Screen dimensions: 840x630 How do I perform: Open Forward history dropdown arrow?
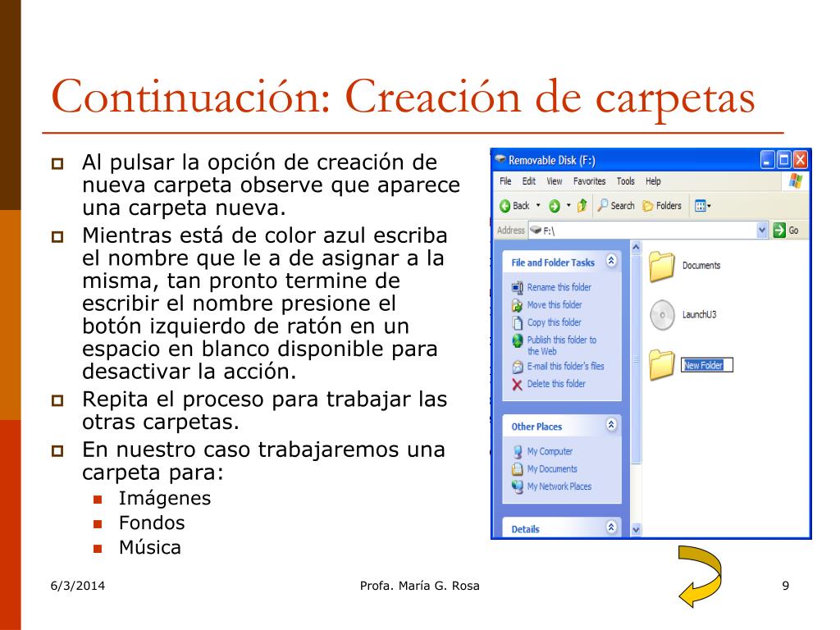click(568, 205)
